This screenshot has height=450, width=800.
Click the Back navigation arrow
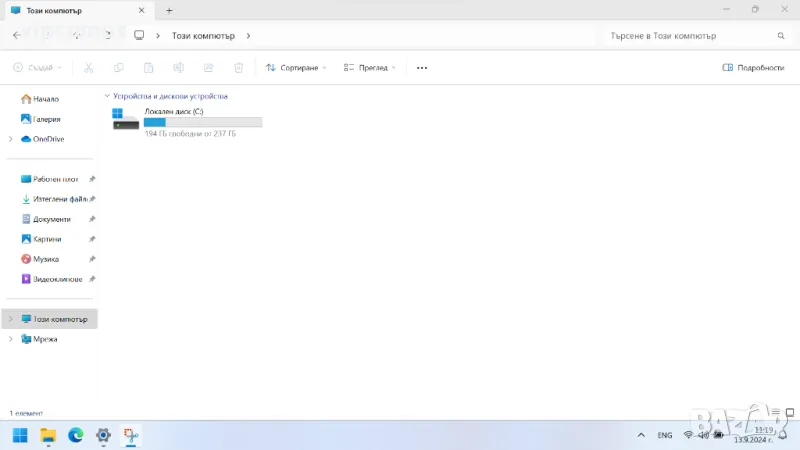coord(16,35)
